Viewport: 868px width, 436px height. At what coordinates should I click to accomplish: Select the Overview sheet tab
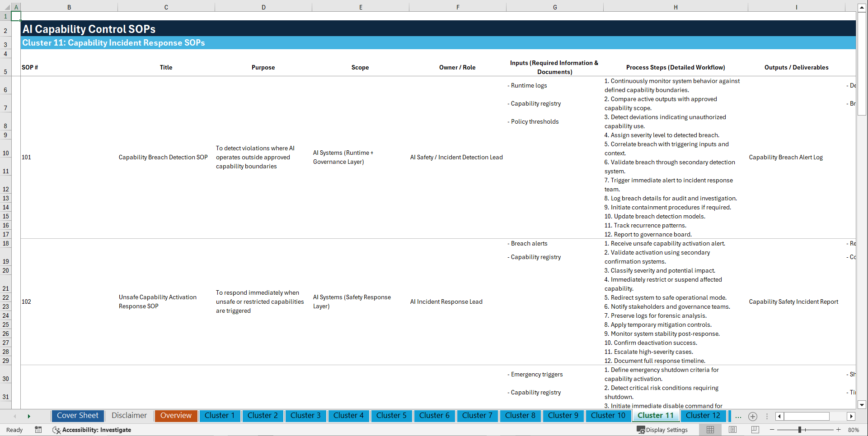[x=176, y=416]
